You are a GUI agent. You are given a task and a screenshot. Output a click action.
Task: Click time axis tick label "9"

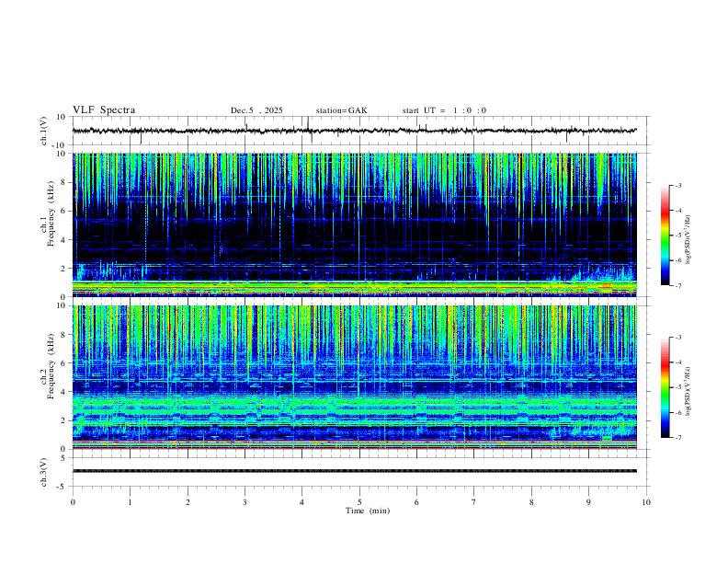tap(588, 502)
